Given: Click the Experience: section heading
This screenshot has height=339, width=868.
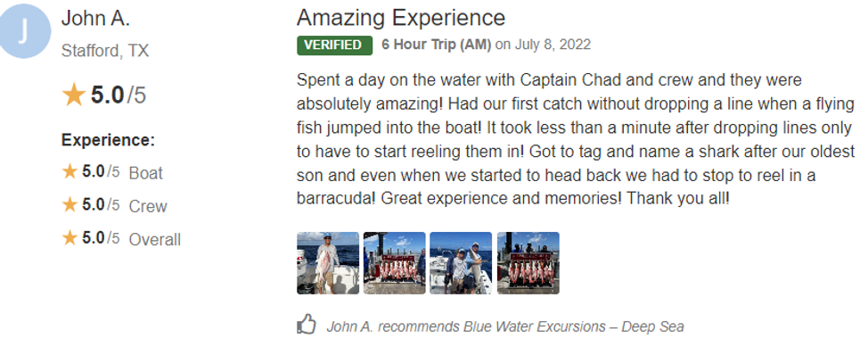Looking at the screenshot, I should click(108, 140).
